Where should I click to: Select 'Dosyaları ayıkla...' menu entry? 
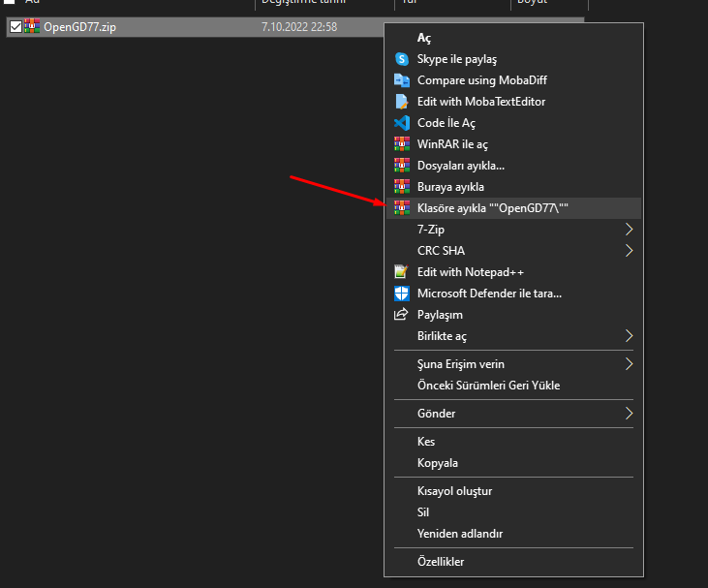click(x=460, y=166)
